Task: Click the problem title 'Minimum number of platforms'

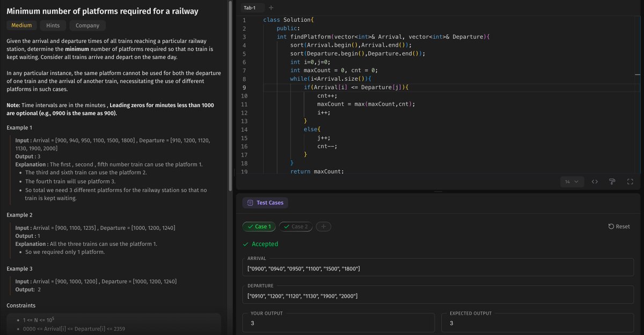Action: point(102,10)
